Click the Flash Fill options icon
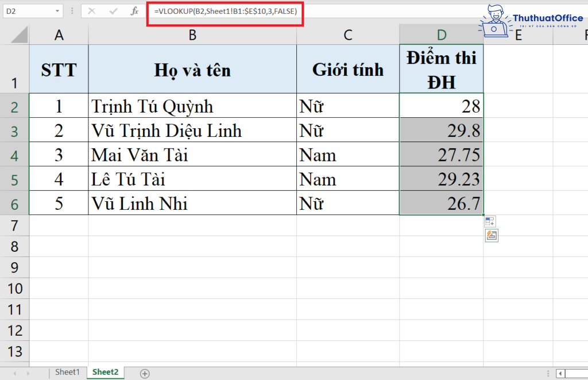588x380 pixels. click(491, 236)
